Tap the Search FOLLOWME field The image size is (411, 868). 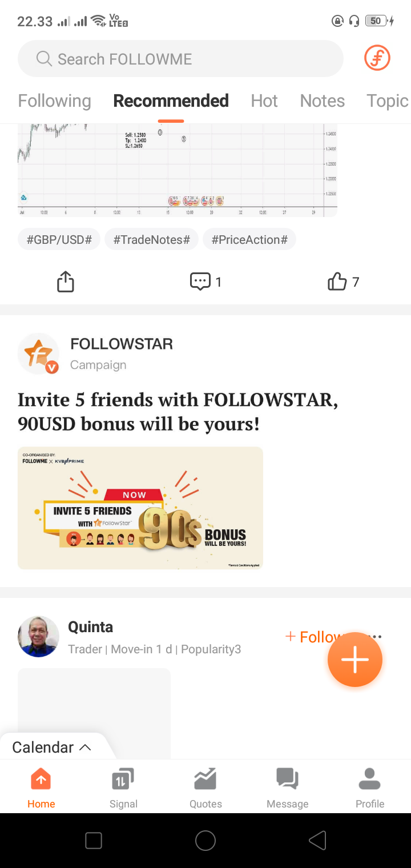tap(180, 59)
